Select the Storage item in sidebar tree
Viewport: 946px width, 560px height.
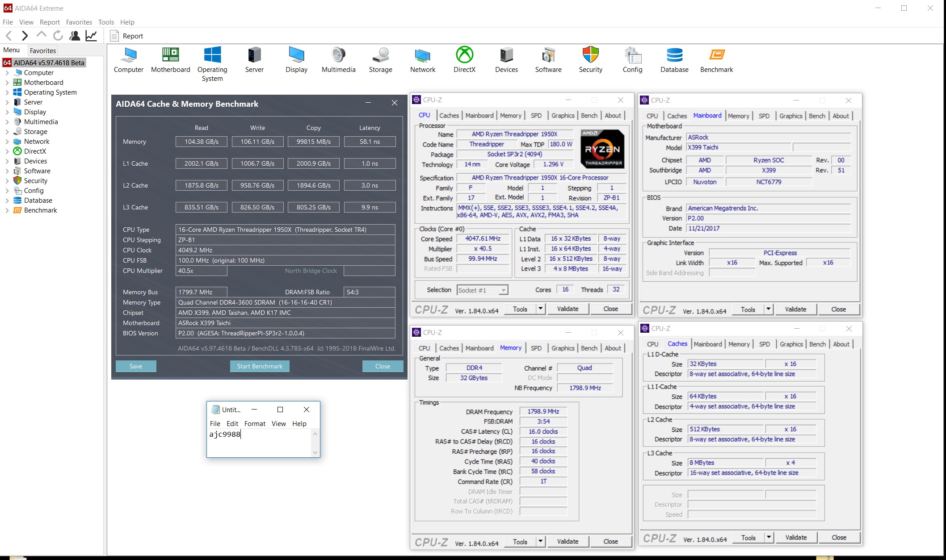[x=35, y=132]
